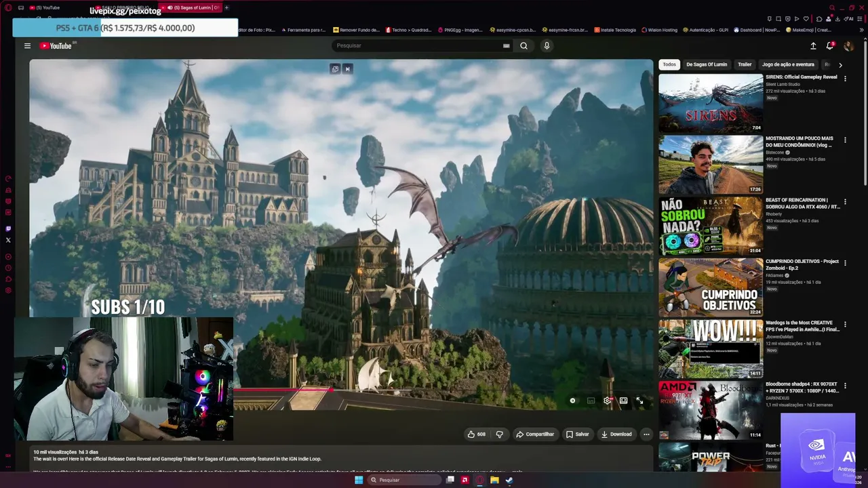Open options for Bloodborne shadps4 video
Screen dimensions: 868x488
tap(845, 386)
